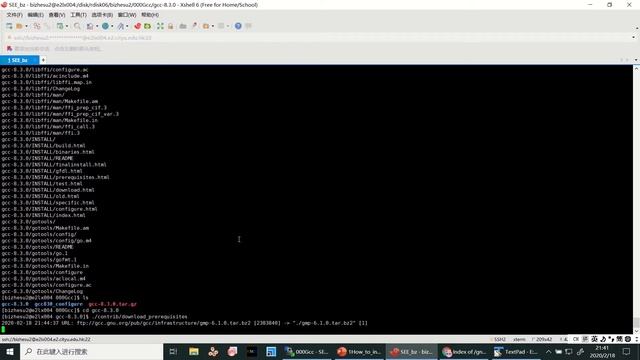Click the terminal scrollbar up arrow
This screenshot has height=360, width=640.
[636, 69]
